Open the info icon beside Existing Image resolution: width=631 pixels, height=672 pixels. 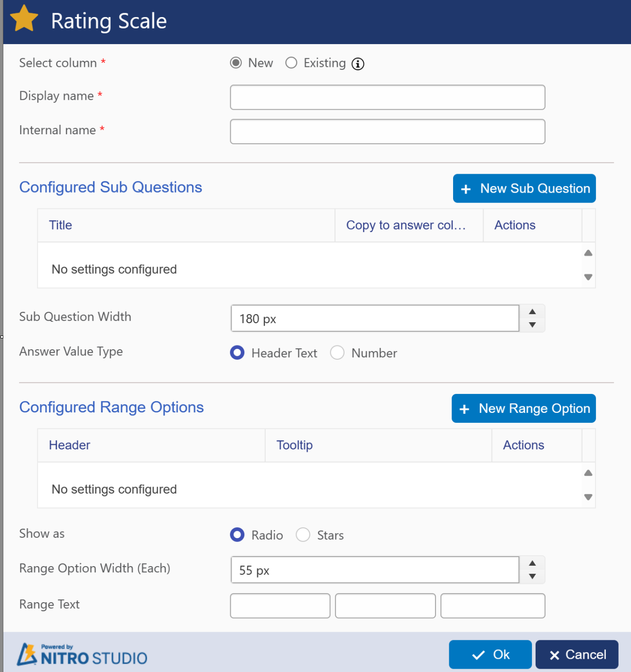[358, 64]
